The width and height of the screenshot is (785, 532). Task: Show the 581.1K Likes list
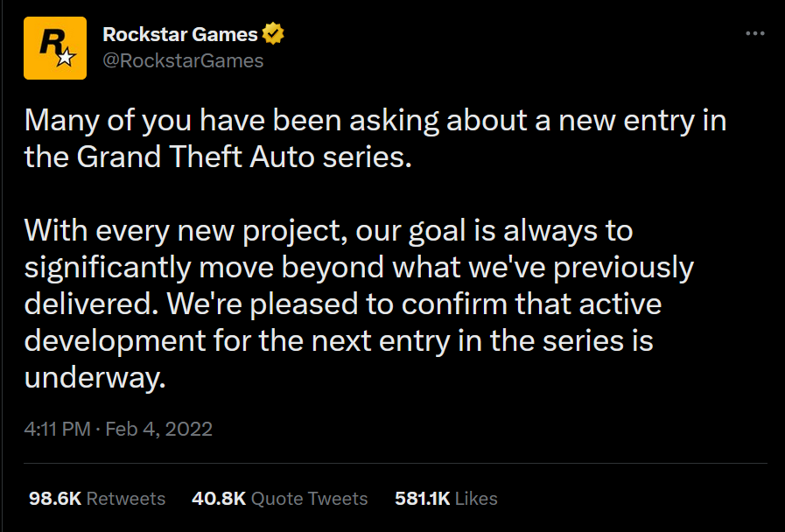(x=446, y=499)
